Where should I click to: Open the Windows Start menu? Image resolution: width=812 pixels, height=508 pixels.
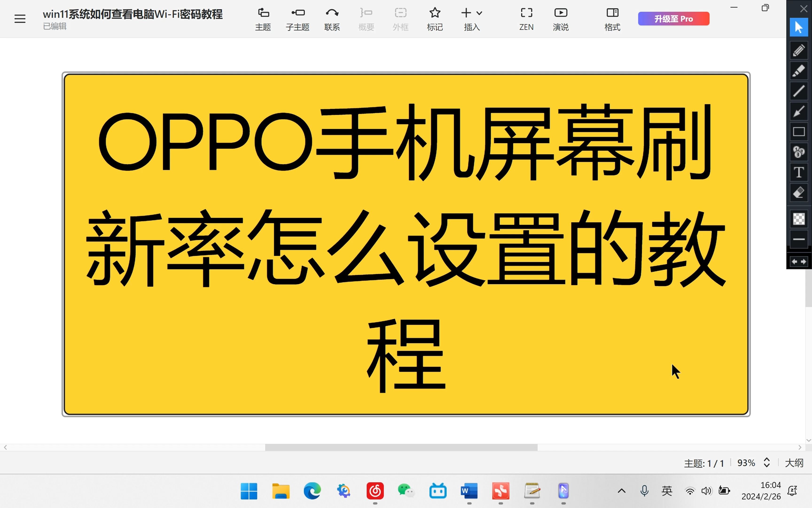(x=249, y=491)
